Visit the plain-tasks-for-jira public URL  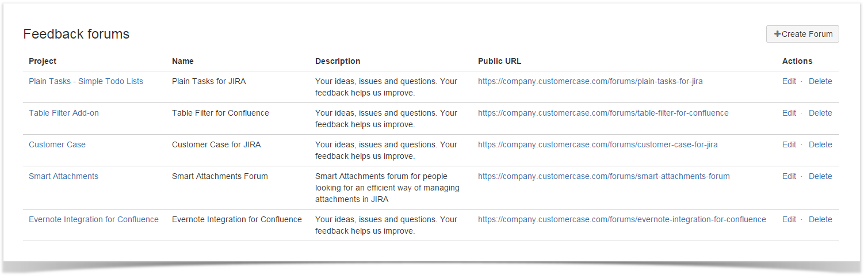(x=590, y=81)
